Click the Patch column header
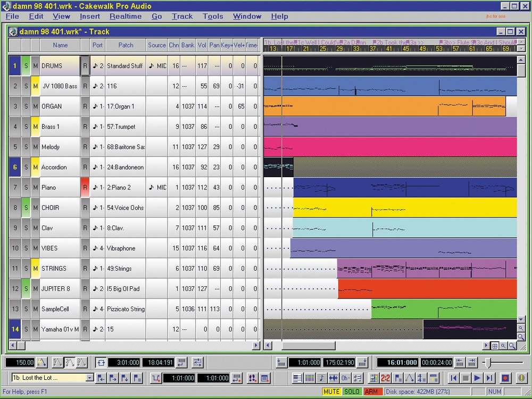 (x=126, y=45)
